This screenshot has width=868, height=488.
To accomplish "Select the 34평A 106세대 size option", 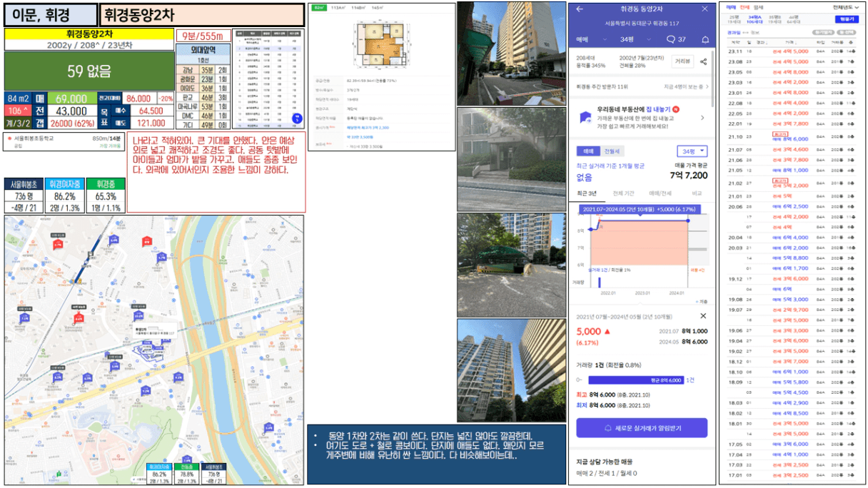I will tap(755, 19).
